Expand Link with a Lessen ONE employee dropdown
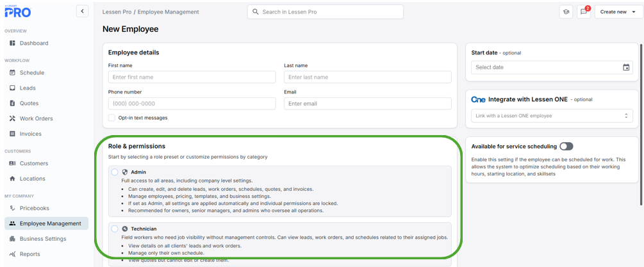 pos(552,116)
